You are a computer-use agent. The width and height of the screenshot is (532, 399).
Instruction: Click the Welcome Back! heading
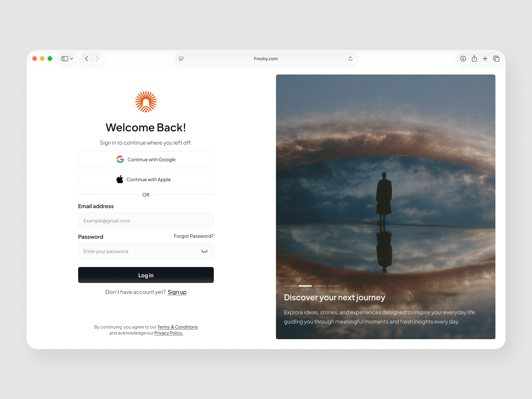coord(146,128)
